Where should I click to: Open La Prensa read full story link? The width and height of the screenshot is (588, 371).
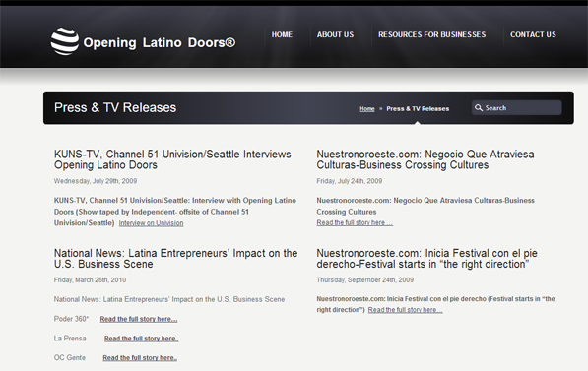(142, 339)
